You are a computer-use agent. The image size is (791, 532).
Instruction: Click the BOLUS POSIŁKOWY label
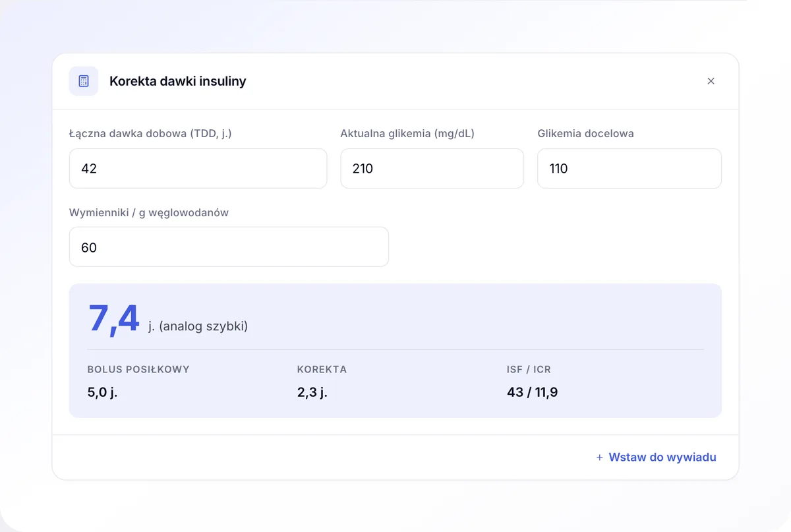click(x=138, y=369)
